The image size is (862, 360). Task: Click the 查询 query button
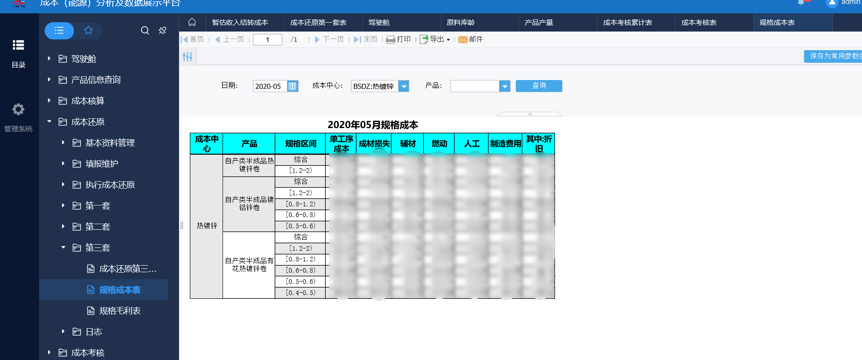(x=539, y=86)
